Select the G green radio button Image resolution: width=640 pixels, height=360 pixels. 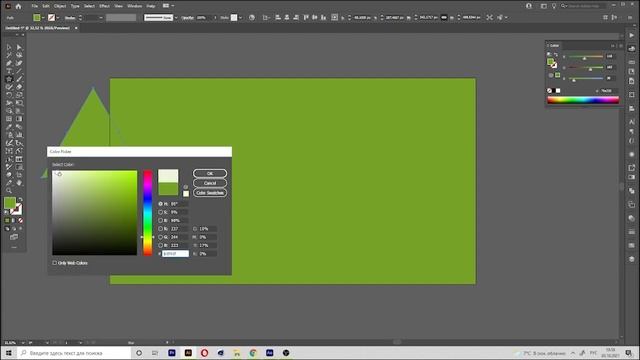click(160, 237)
